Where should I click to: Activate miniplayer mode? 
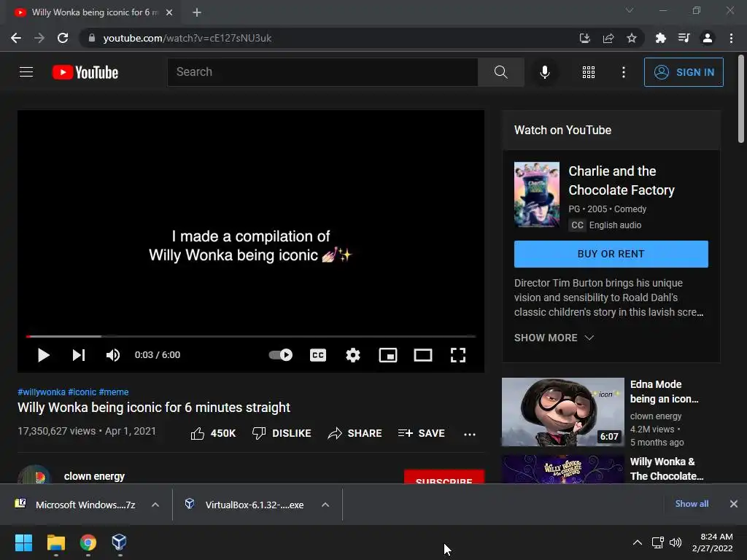(x=388, y=355)
